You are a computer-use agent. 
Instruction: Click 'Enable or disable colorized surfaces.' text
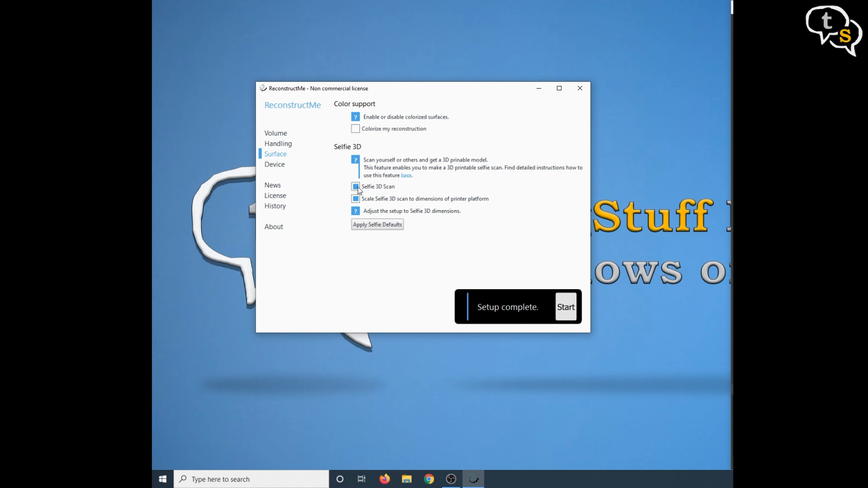[406, 117]
